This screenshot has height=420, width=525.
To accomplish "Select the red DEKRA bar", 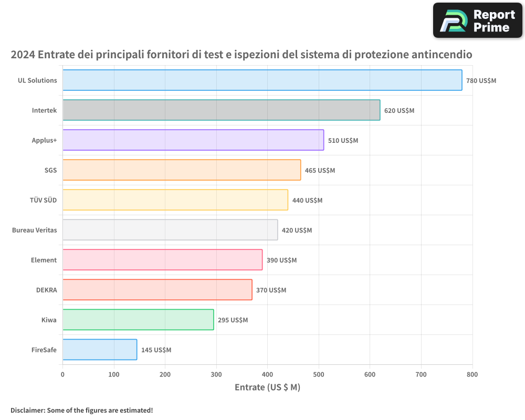I will point(157,290).
